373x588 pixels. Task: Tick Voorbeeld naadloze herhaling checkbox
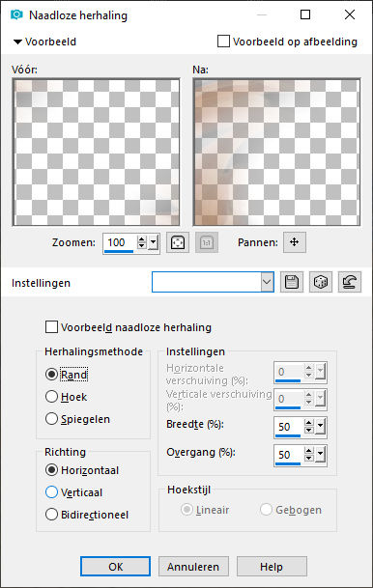[x=51, y=327]
